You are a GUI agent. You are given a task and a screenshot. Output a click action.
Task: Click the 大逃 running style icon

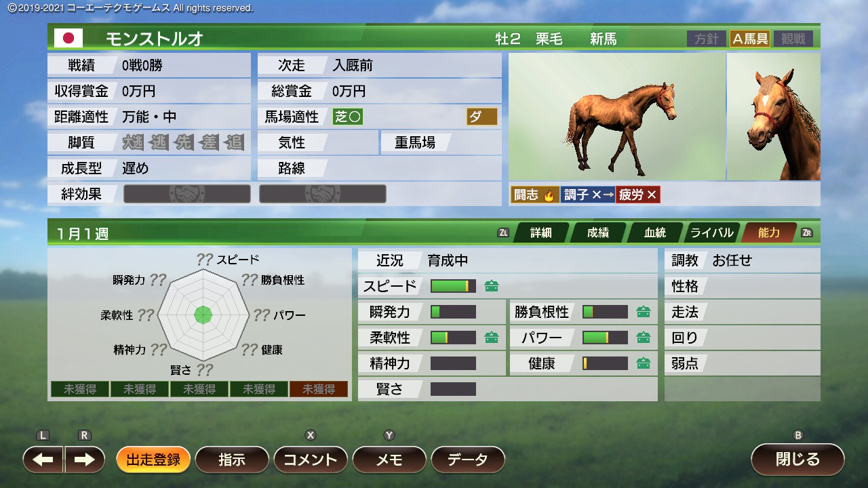(x=134, y=142)
